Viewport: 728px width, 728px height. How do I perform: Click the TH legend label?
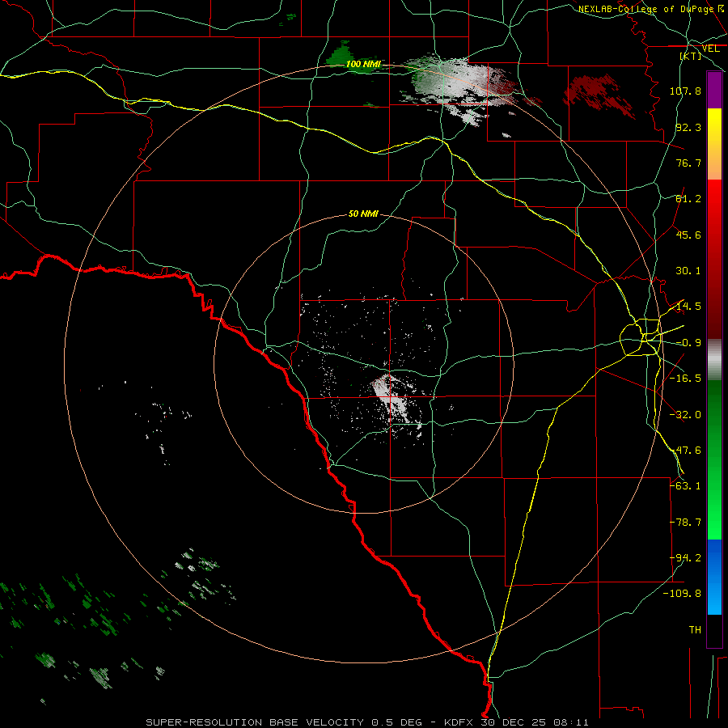(x=695, y=630)
